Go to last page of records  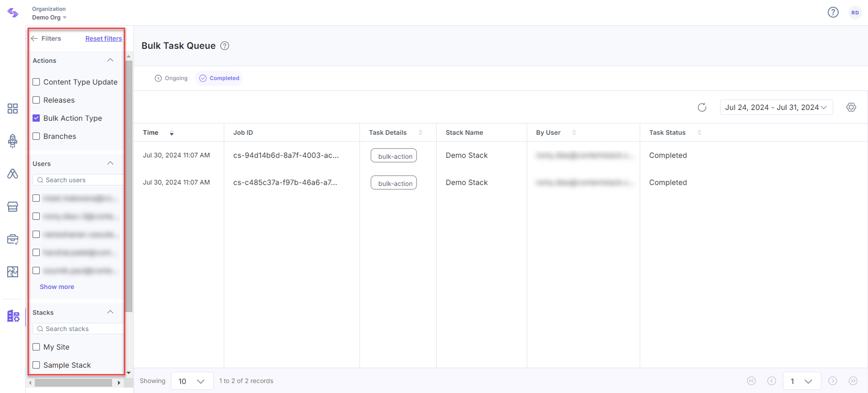tap(853, 381)
